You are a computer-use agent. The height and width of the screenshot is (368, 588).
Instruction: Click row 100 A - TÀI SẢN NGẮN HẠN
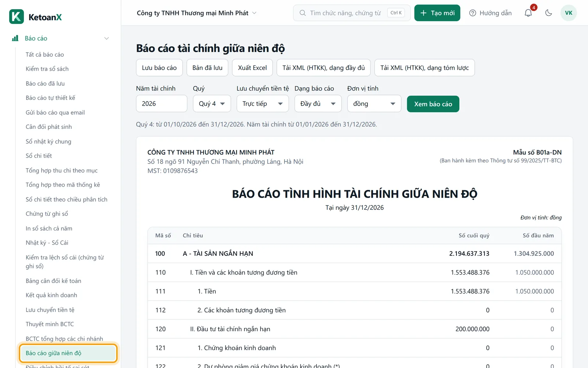[x=355, y=254]
